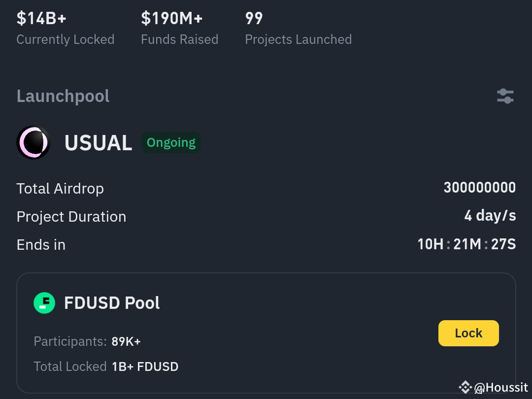The height and width of the screenshot is (399, 532).
Task: Open the Launchpool filter sliders icon
Action: pos(505,96)
